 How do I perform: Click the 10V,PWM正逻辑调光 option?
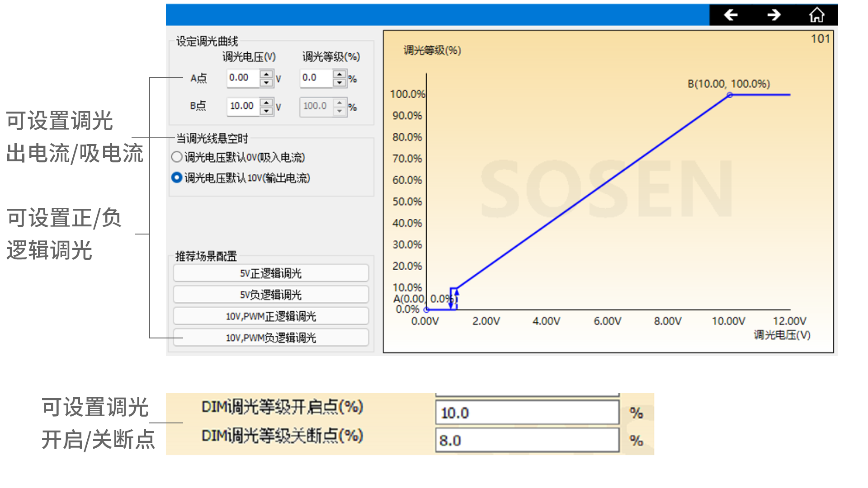[x=270, y=316]
